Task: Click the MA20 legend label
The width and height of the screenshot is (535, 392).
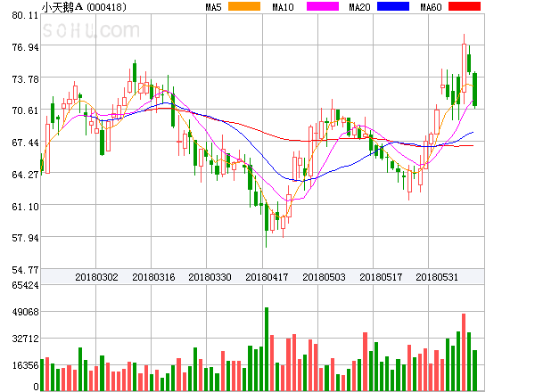Action: [x=359, y=7]
